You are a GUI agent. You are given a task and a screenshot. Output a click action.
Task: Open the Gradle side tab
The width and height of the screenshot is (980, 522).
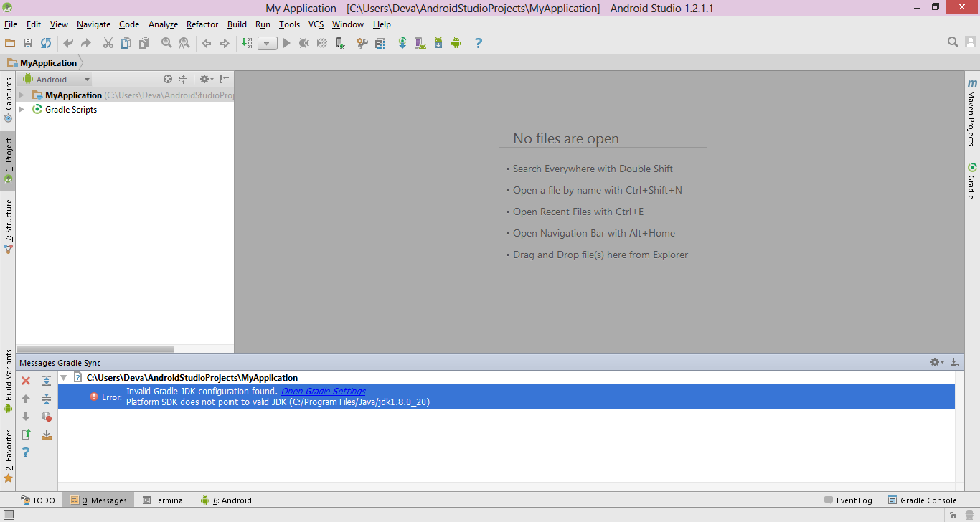click(x=972, y=181)
